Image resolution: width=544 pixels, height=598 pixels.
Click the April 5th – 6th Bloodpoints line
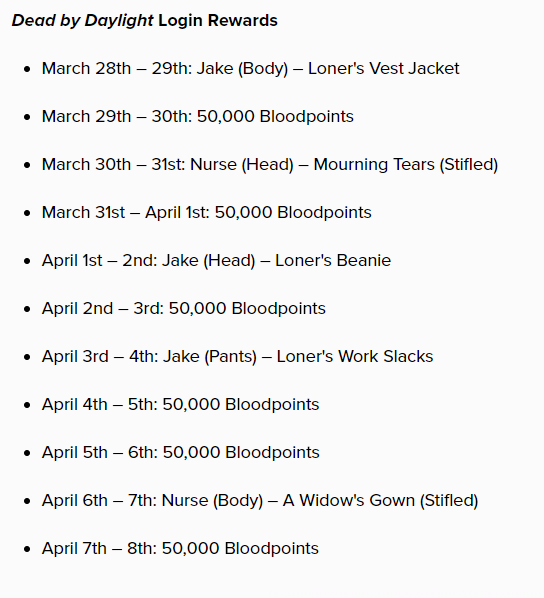point(180,453)
